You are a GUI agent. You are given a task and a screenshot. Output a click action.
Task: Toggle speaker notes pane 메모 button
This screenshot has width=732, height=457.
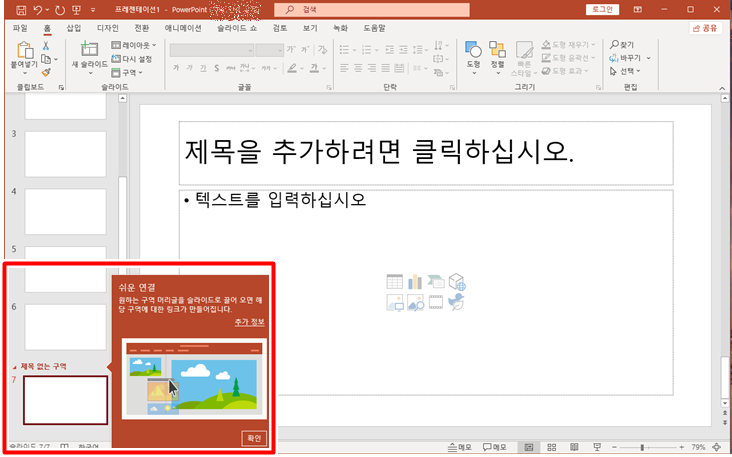(459, 447)
